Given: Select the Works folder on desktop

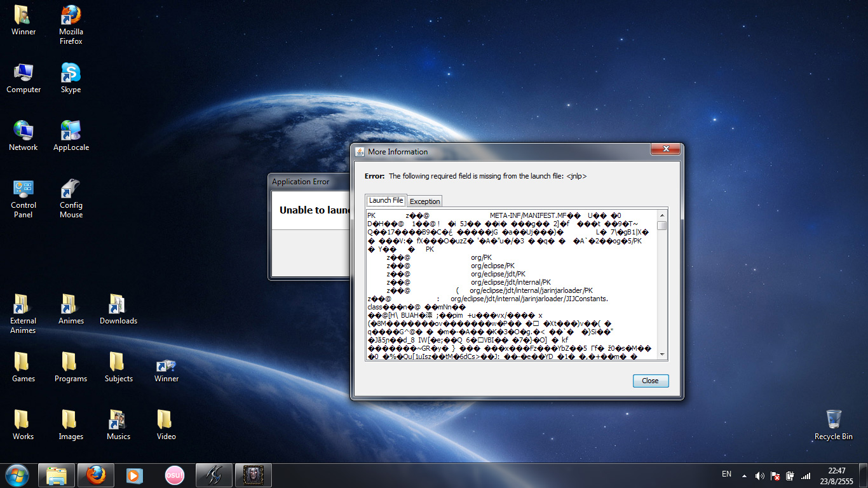Looking at the screenshot, I should click(x=24, y=426).
